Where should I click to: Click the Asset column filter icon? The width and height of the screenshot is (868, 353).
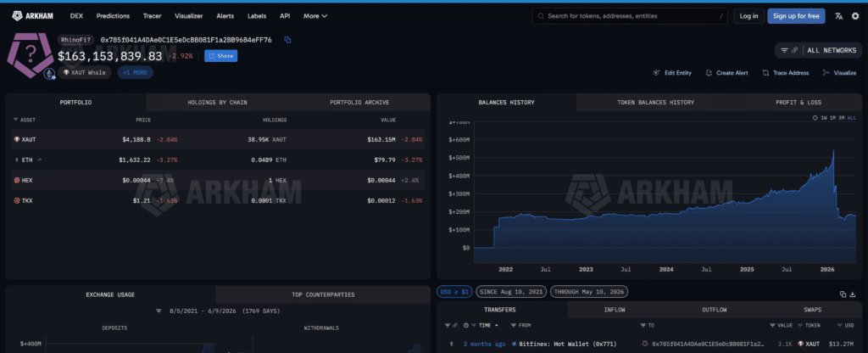pos(15,120)
